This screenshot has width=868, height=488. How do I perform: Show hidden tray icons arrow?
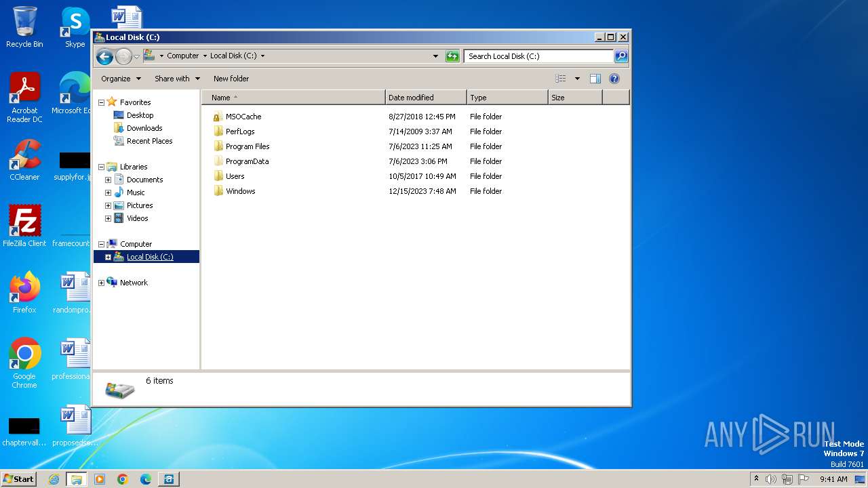tap(756, 479)
